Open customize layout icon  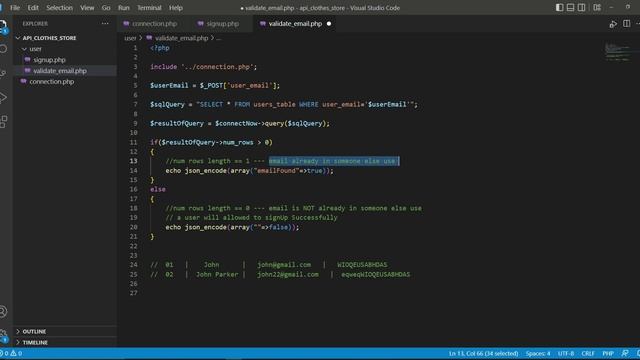pyautogui.click(x=597, y=7)
